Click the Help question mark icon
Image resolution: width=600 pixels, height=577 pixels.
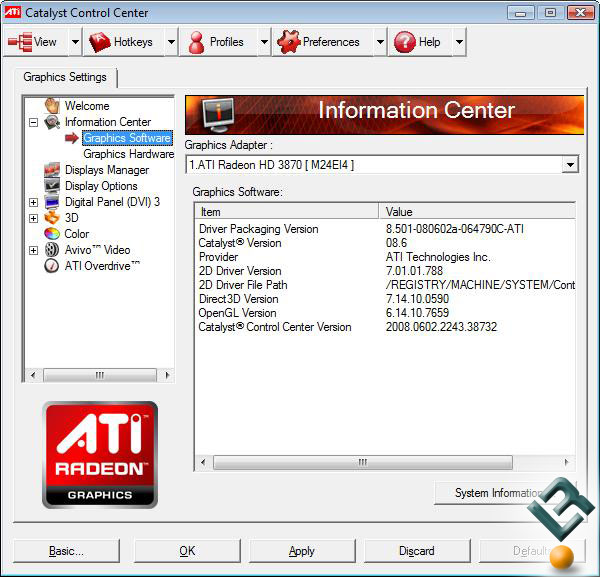(404, 42)
